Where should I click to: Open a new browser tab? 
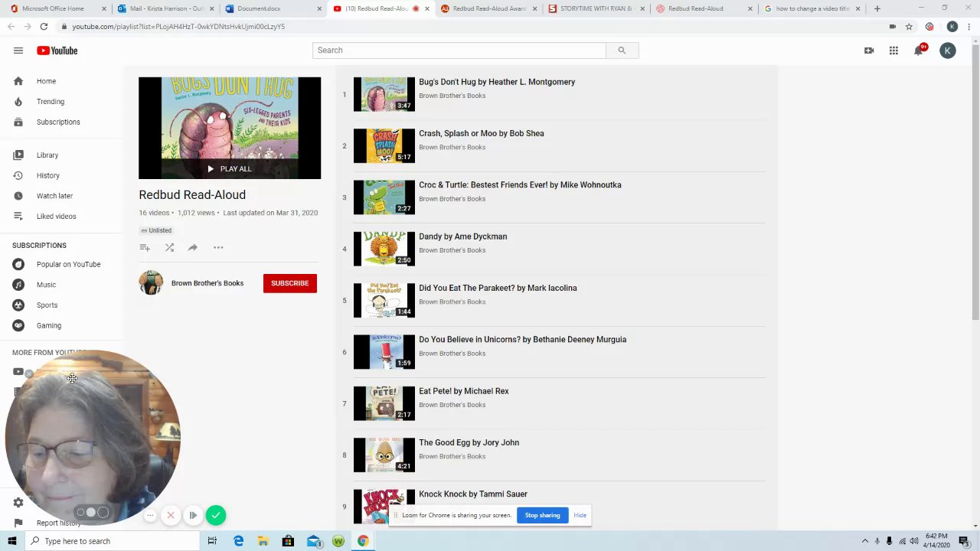pos(877,8)
